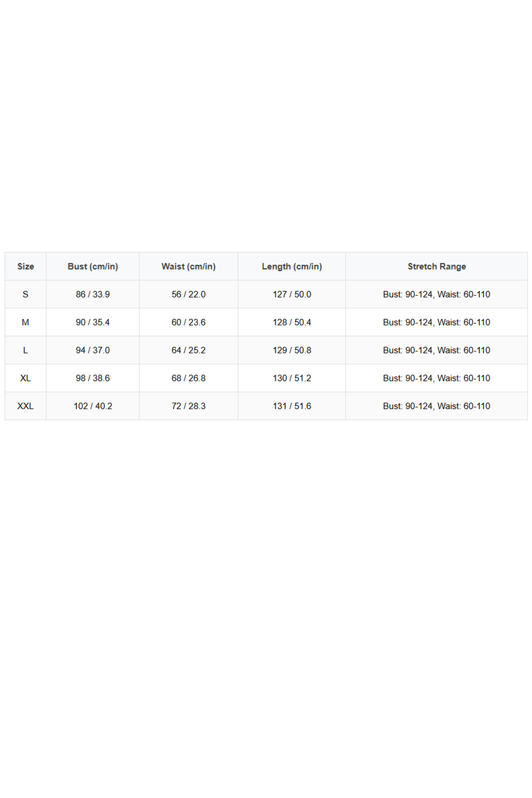Viewport: 532px width, 798px height.
Task: Select the M size cell
Action: (25, 322)
